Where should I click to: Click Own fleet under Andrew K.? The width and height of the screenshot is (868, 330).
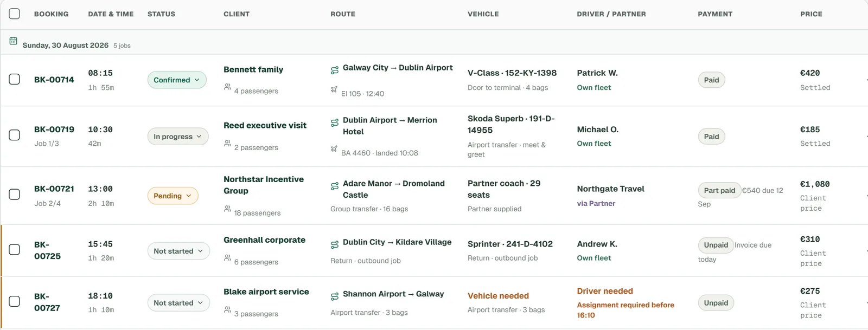click(593, 258)
